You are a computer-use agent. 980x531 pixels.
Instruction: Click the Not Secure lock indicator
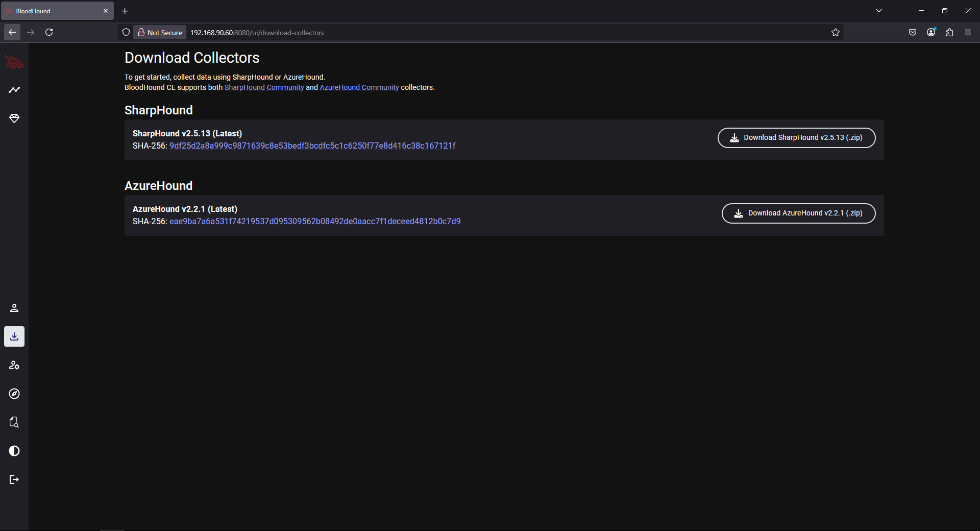160,33
